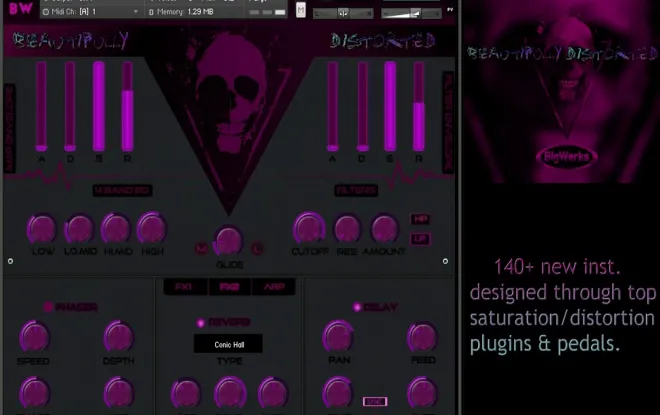Toggle the PHASER power LED
Screen dimensions: 660x415
tap(48, 307)
